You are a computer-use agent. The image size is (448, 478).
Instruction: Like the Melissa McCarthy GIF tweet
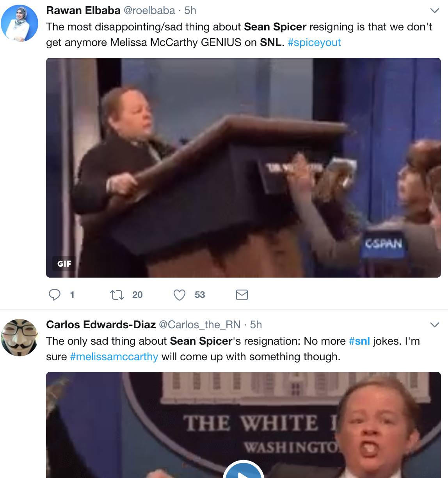point(179,295)
